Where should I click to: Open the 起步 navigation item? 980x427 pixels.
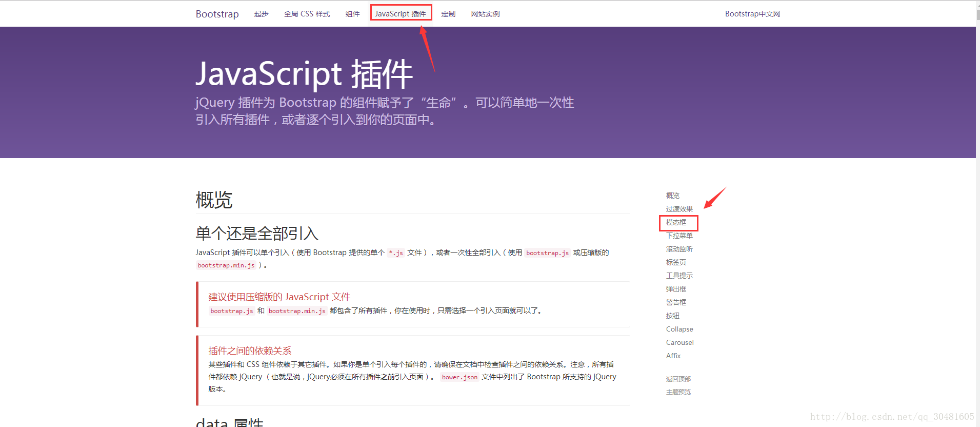pyautogui.click(x=261, y=14)
